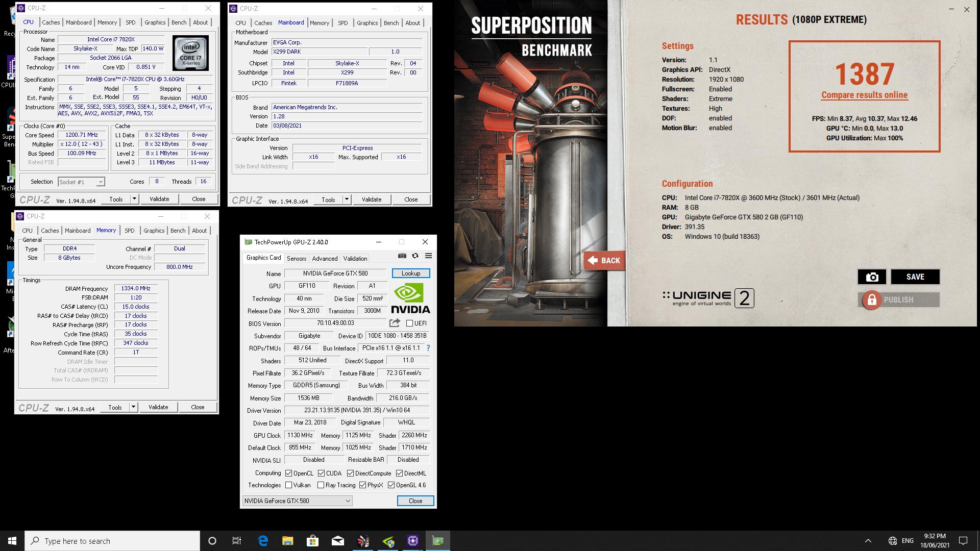The image size is (980, 551).
Task: Open Cortana from the taskbar
Action: 212,541
